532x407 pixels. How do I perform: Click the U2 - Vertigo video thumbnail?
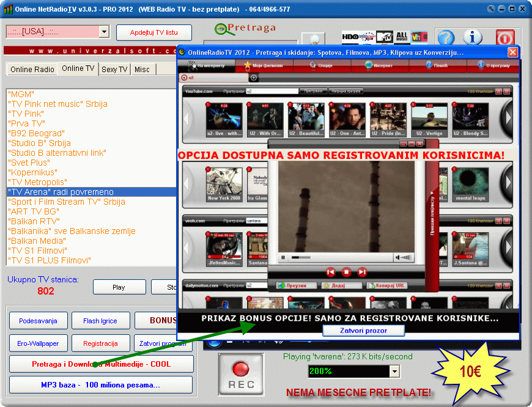[429, 118]
